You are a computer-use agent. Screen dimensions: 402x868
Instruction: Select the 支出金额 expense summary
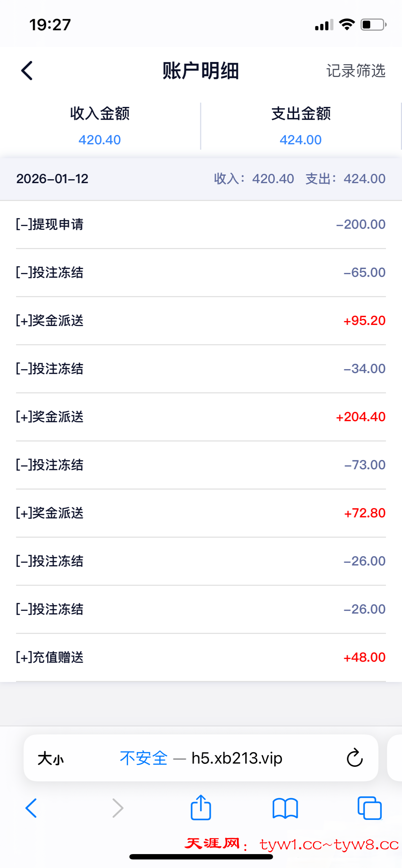tap(301, 126)
